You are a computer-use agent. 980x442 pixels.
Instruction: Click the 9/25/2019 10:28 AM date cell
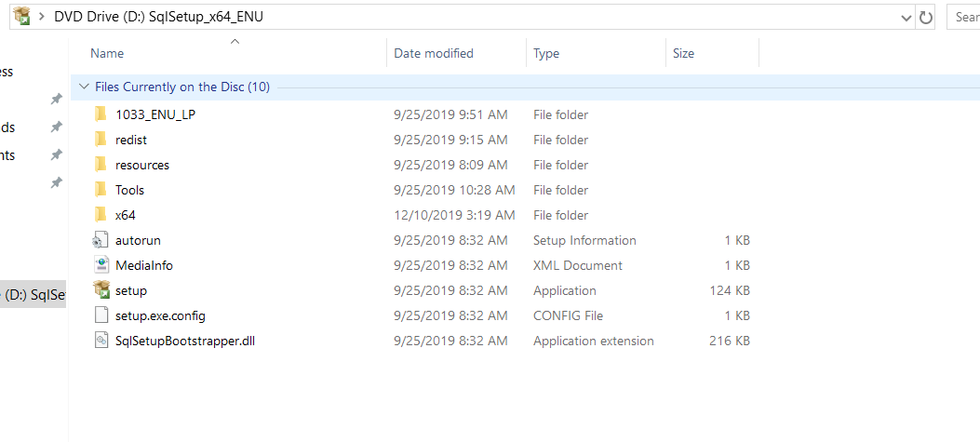point(454,190)
